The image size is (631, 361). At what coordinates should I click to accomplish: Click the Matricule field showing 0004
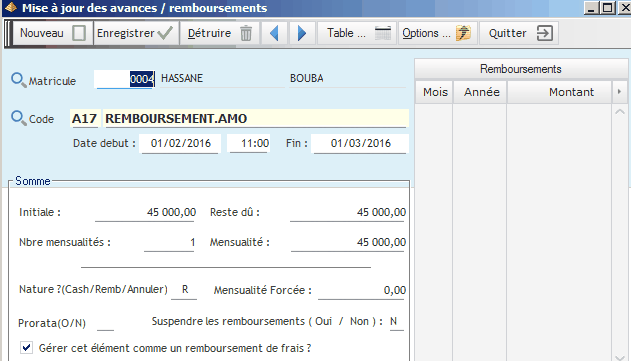point(125,79)
